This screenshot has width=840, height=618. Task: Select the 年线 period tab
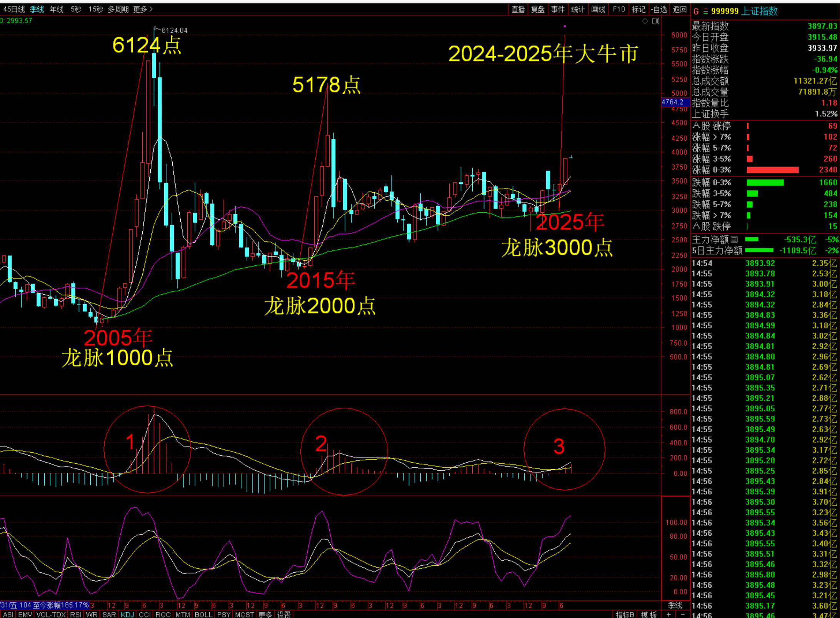pyautogui.click(x=57, y=9)
